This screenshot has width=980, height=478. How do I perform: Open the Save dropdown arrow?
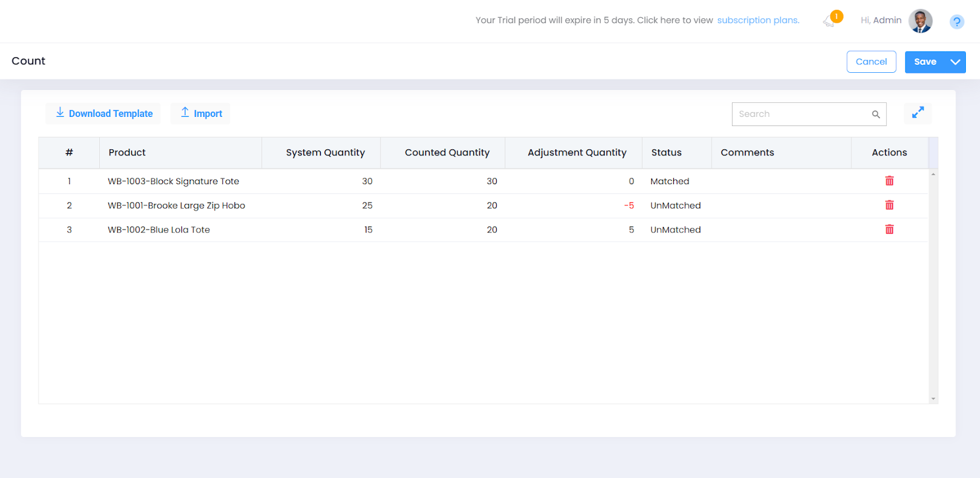[955, 62]
